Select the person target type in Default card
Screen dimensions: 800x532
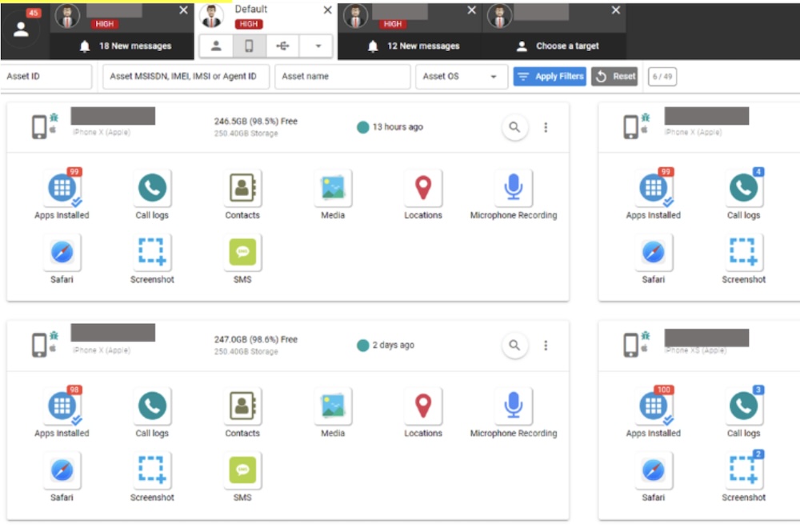pos(216,46)
